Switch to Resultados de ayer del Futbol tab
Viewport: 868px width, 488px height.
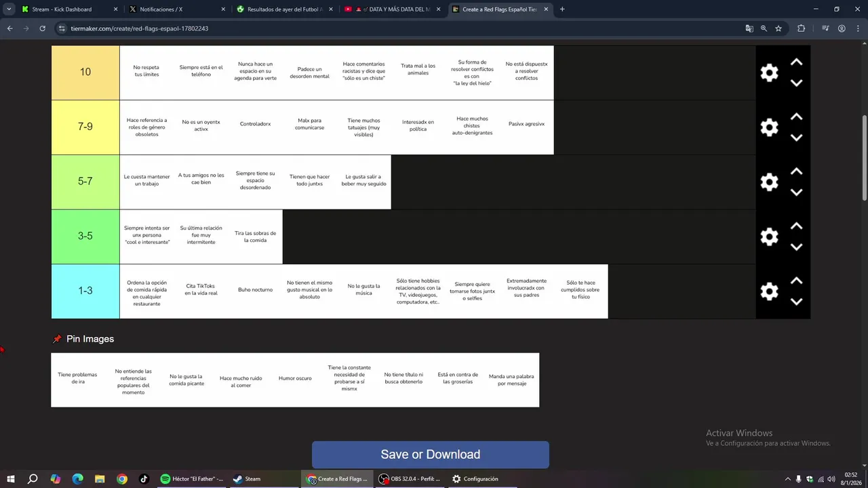284,9
